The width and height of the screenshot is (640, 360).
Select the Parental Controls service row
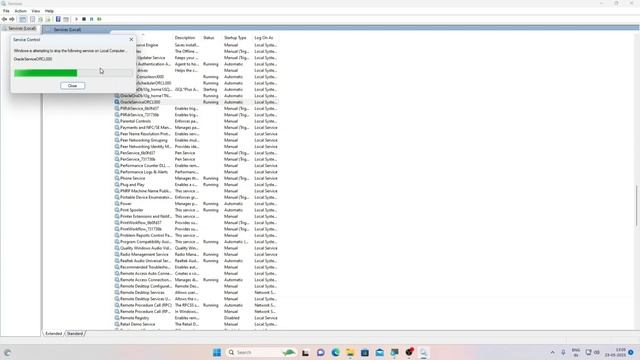(x=196, y=121)
